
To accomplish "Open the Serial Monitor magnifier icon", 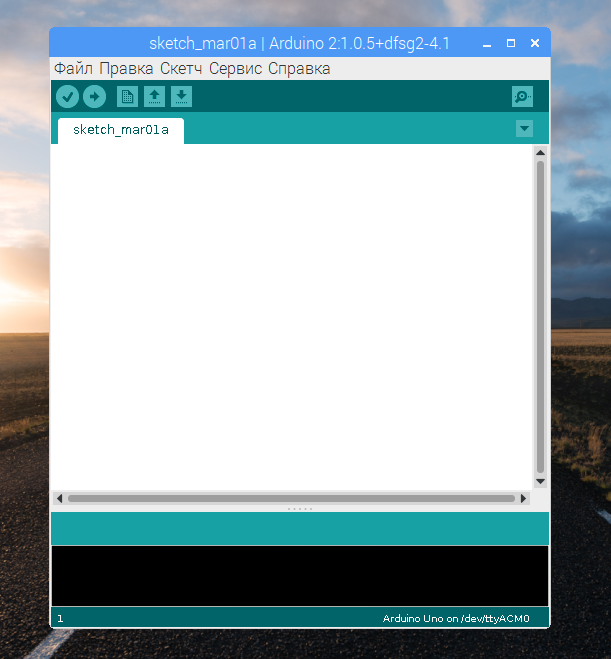I will pos(522,97).
